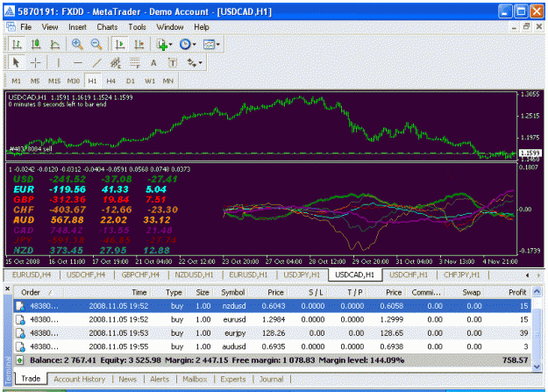Select the Fibonacci retracement tool
Screen dimensions: 548x392
[x=135, y=63]
